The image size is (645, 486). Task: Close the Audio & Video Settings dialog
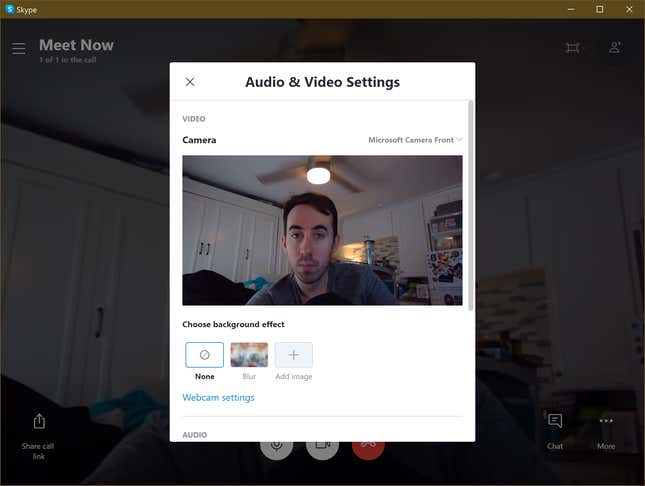click(190, 82)
